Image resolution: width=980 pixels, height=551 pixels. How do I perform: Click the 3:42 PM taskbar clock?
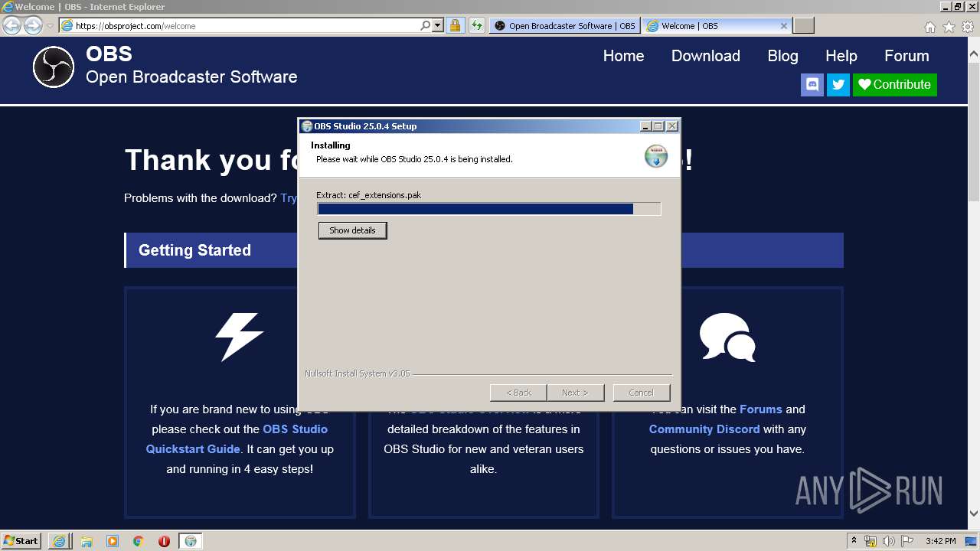point(940,541)
